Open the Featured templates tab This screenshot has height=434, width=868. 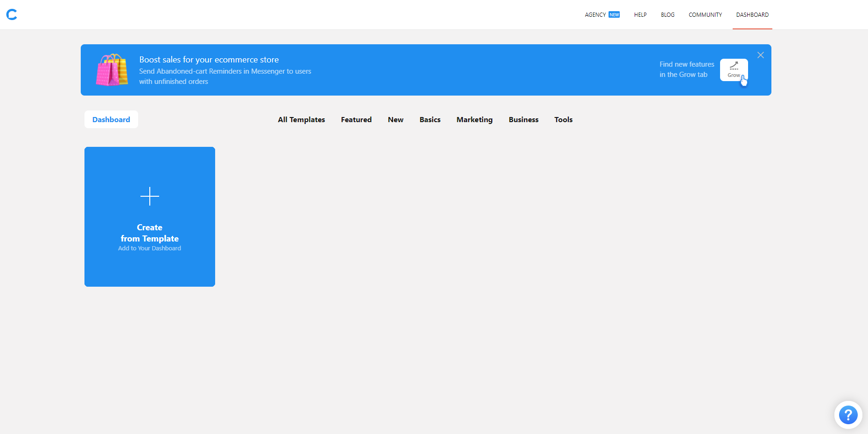coord(356,119)
